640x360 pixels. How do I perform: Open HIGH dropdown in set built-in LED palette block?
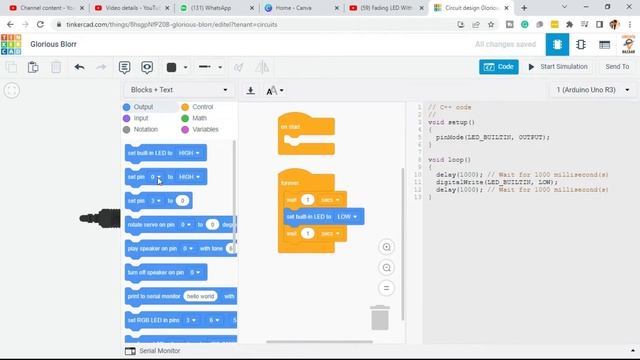tap(189, 153)
